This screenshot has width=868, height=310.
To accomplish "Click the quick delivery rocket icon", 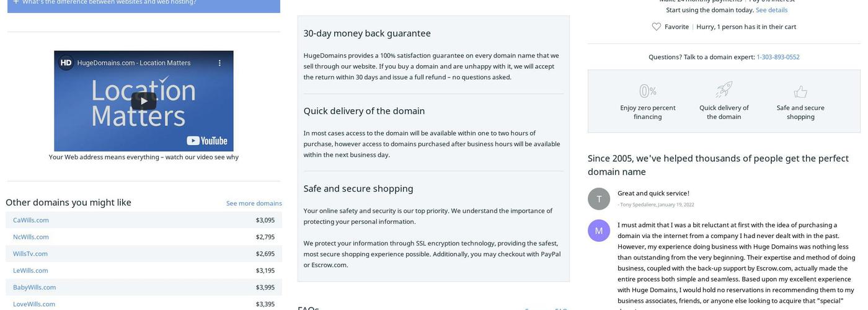I will (724, 90).
